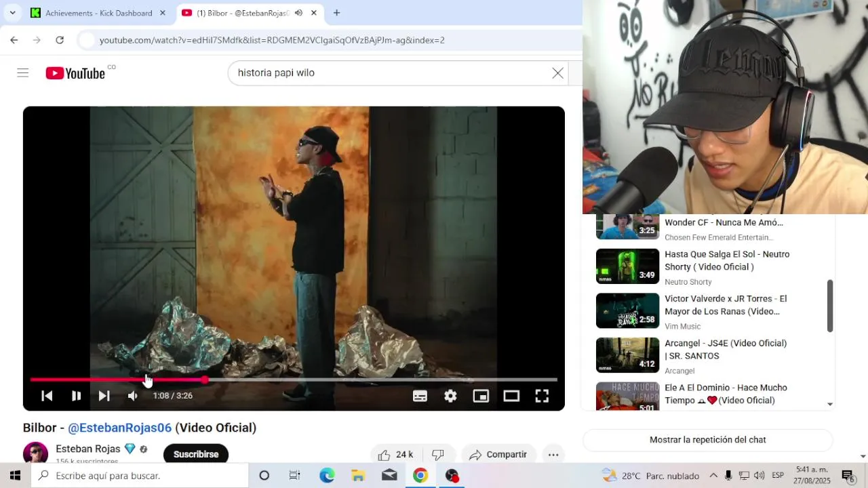Share the video via Compartir

click(x=498, y=455)
